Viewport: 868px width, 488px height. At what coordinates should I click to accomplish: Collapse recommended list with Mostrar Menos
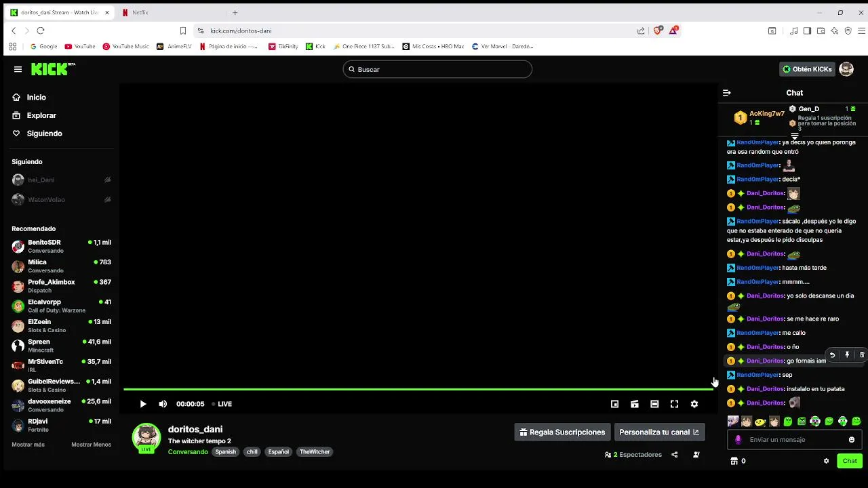pos(91,445)
